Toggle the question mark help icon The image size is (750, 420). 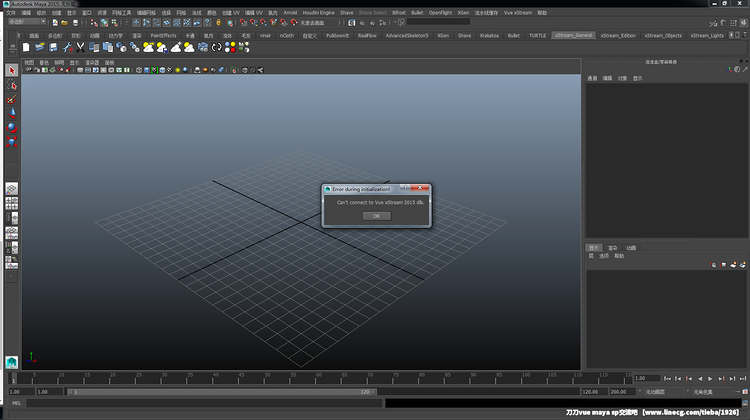pos(207,22)
